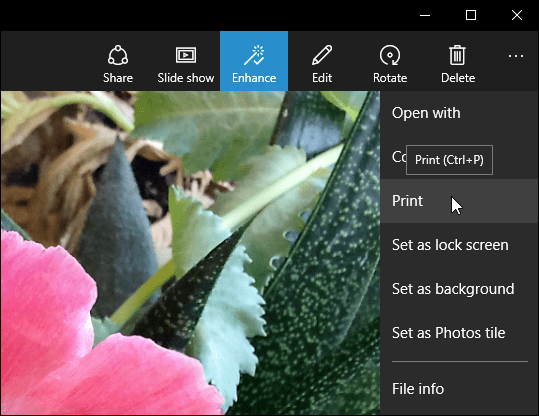The width and height of the screenshot is (539, 416).
Task: Minimize the Photos window
Action: (425, 15)
